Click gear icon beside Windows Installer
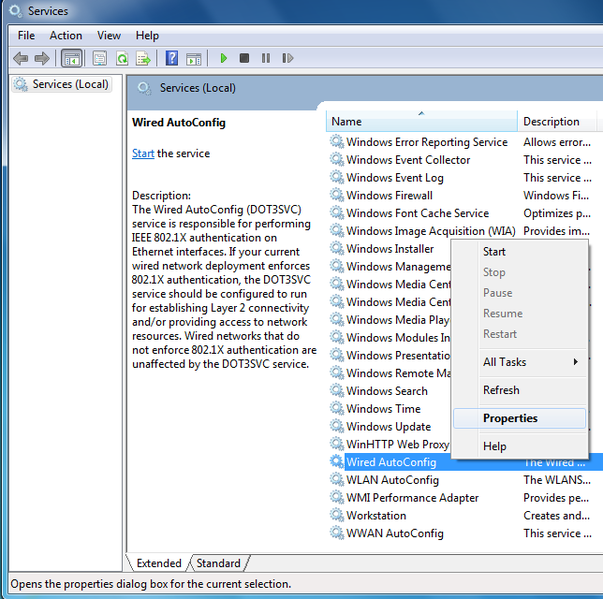Image resolution: width=603 pixels, height=599 pixels. pos(336,248)
